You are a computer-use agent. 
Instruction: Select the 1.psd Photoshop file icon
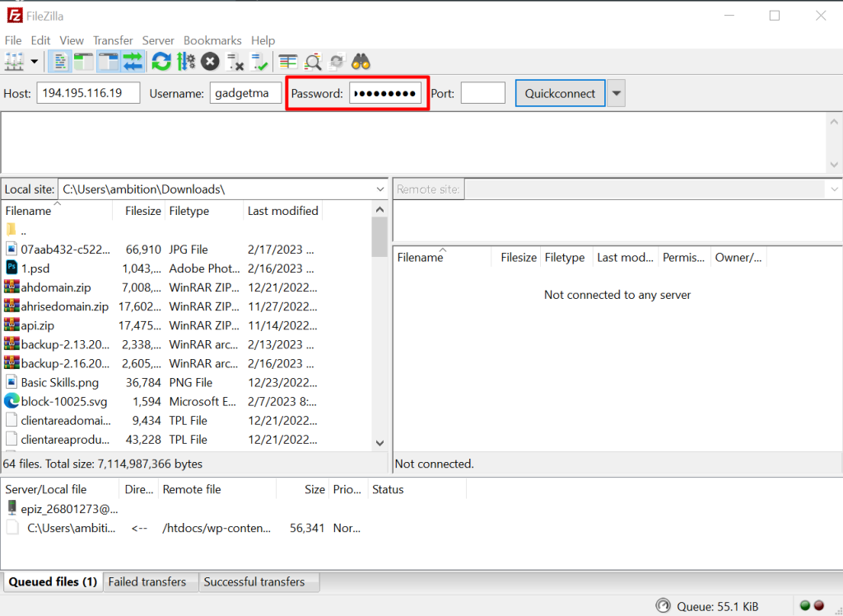12,268
